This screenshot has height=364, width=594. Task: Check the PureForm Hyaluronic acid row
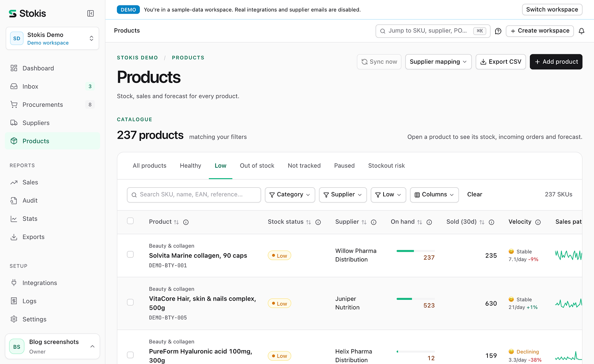coord(130,355)
